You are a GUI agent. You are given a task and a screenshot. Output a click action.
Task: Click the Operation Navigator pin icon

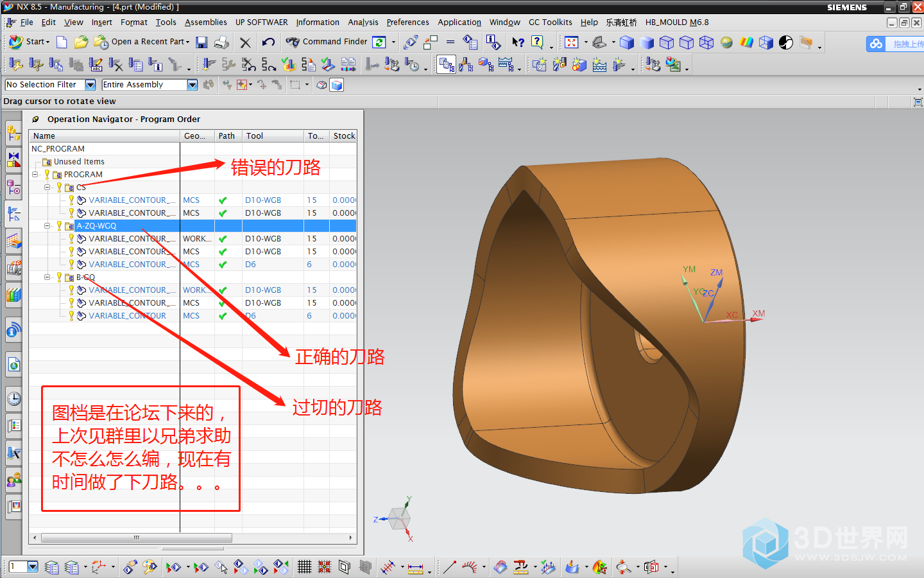[35, 119]
